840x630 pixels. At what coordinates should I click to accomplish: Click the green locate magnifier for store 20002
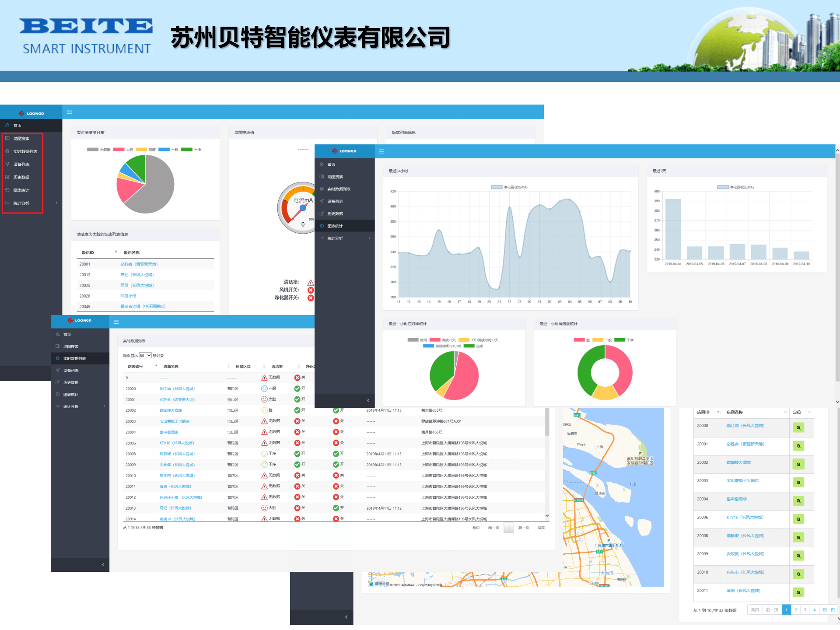pos(799,464)
